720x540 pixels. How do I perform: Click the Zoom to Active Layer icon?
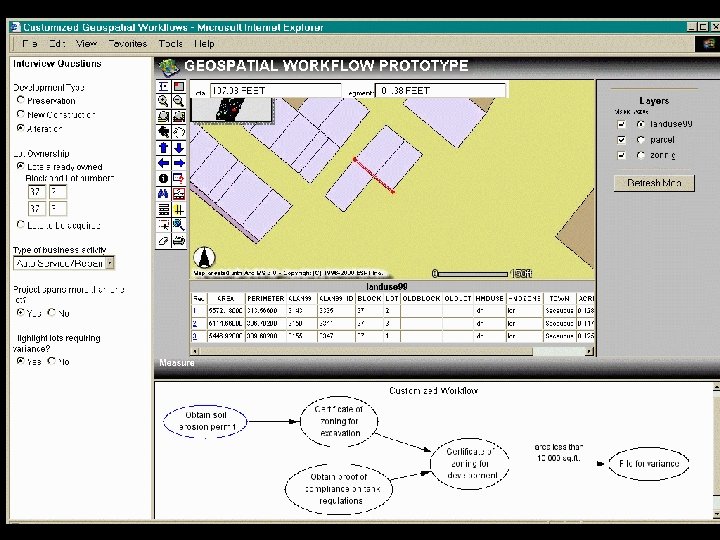[179, 117]
